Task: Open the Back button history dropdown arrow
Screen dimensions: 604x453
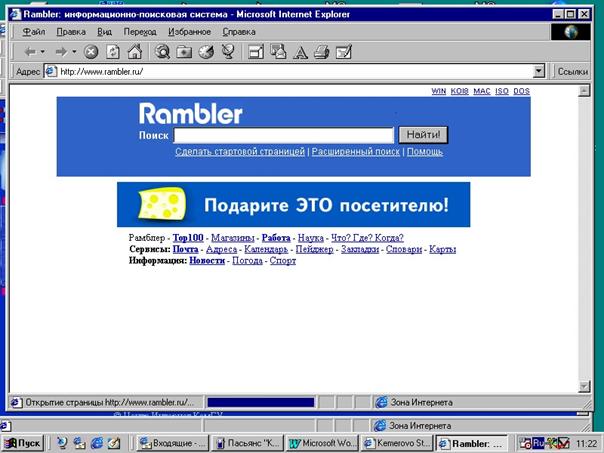Action: (43, 51)
